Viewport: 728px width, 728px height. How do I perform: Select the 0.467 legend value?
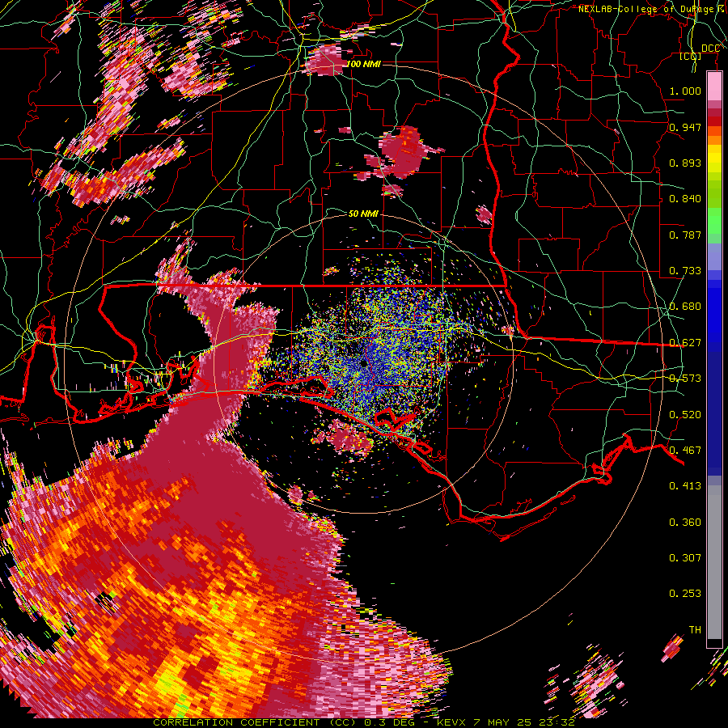(x=685, y=451)
